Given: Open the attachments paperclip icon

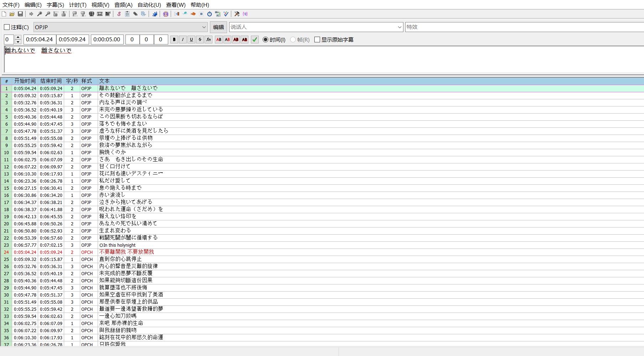Looking at the screenshot, I should [x=135, y=14].
